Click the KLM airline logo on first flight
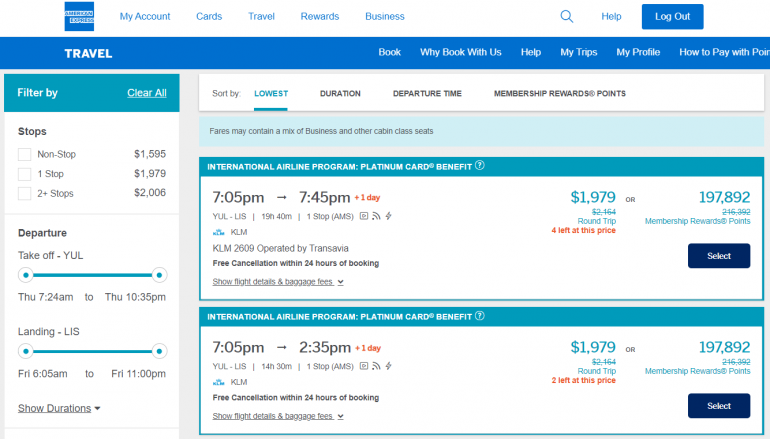Viewport: 770px width, 439px height. point(219,232)
